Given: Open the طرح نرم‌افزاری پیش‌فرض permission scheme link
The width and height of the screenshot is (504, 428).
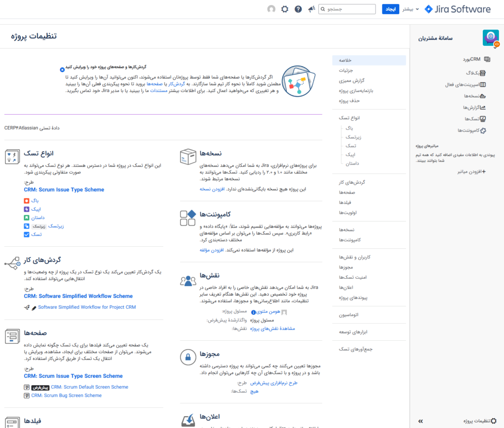Looking at the screenshot, I should coord(274,383).
